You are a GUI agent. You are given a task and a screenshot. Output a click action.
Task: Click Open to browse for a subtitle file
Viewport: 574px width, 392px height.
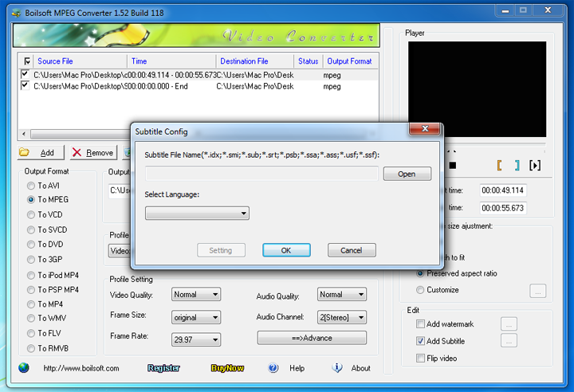tap(407, 174)
